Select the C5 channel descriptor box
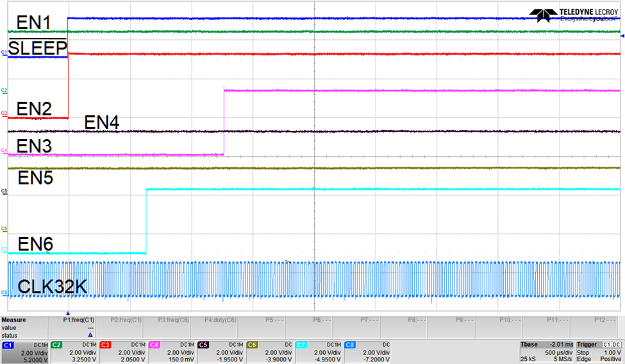The width and height of the screenshot is (625, 364). [220, 352]
